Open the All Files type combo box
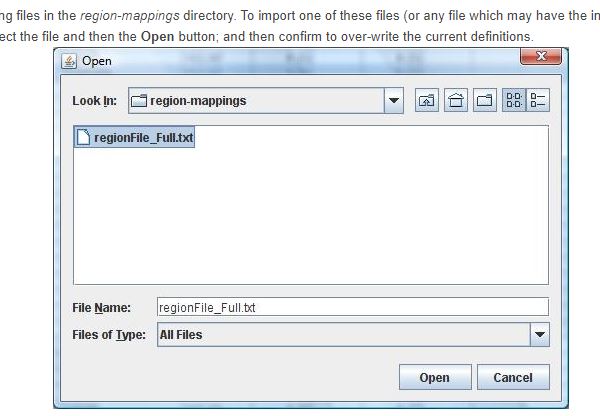This screenshot has width=600, height=416. (x=353, y=334)
